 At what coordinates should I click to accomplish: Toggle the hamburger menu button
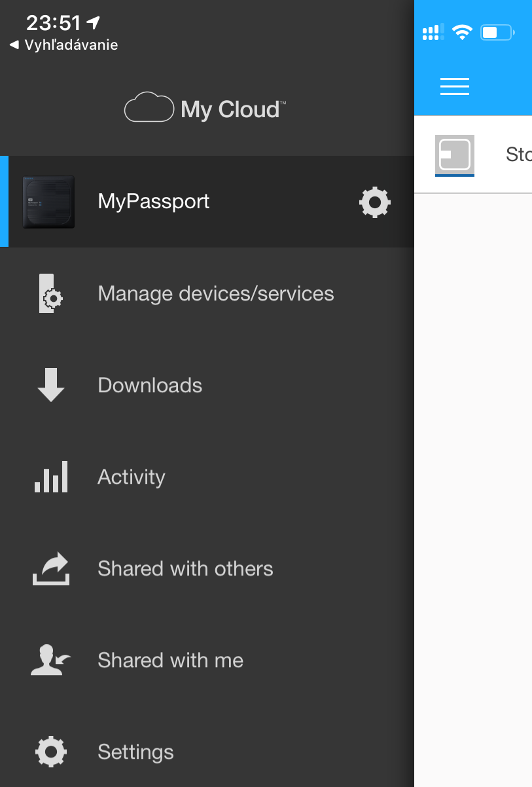click(x=455, y=86)
